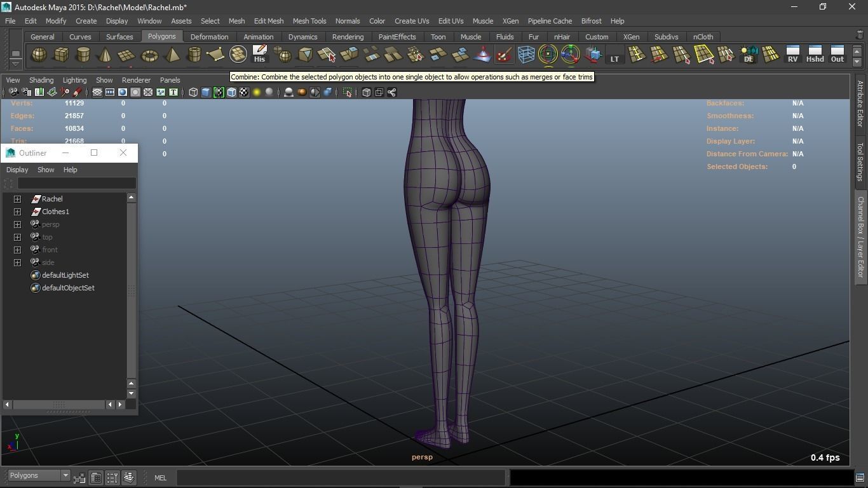The image size is (868, 488).
Task: Open the Outliner Show menu
Action: [x=46, y=170]
